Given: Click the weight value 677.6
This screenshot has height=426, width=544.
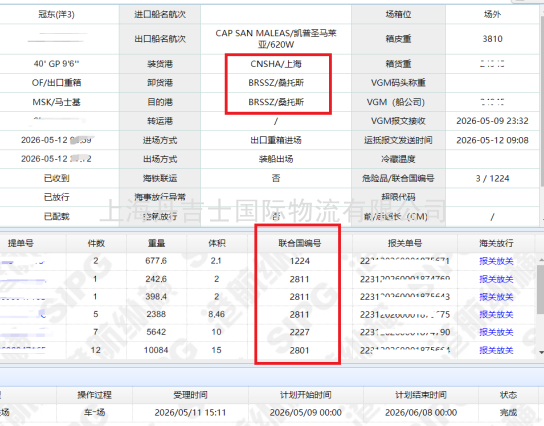Looking at the screenshot, I should click(156, 261).
